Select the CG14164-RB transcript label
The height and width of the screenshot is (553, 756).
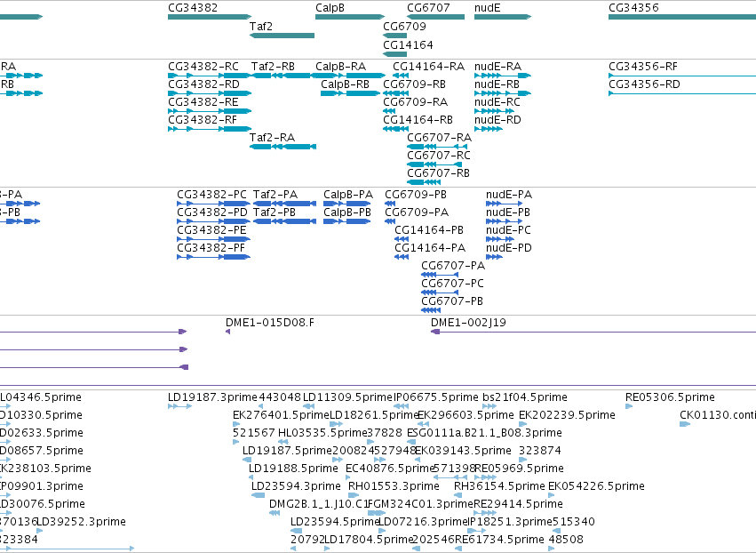(418, 120)
